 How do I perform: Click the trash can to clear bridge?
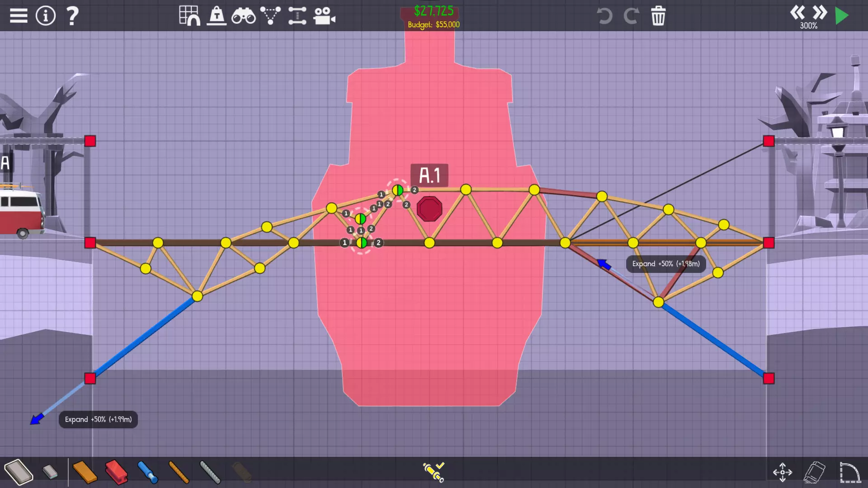point(658,16)
